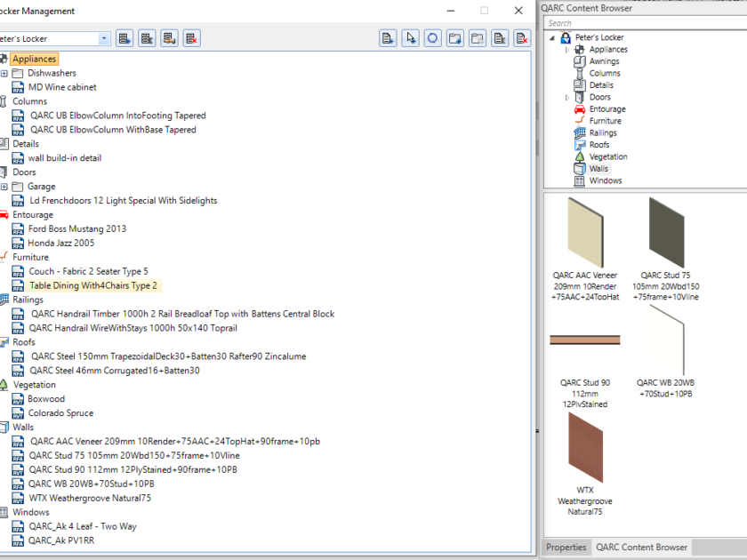Image resolution: width=747 pixels, height=560 pixels.
Task: Click the delete item icon with red X
Action: click(521, 38)
